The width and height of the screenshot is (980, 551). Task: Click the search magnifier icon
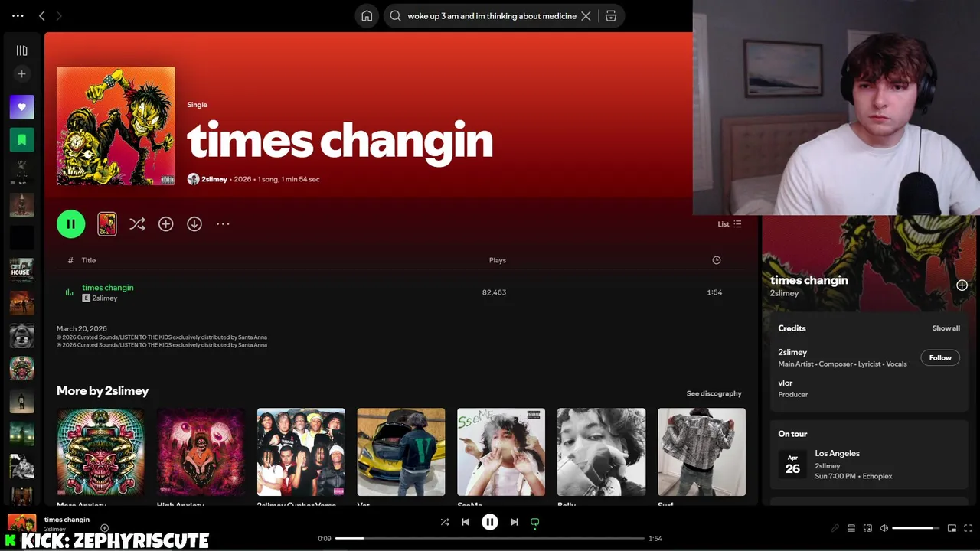point(395,16)
